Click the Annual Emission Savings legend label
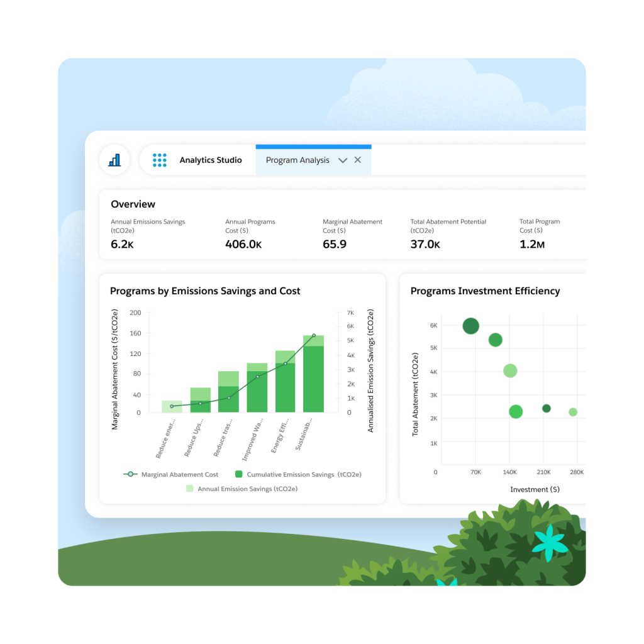Screen dimensions: 644x644 pyautogui.click(x=248, y=489)
